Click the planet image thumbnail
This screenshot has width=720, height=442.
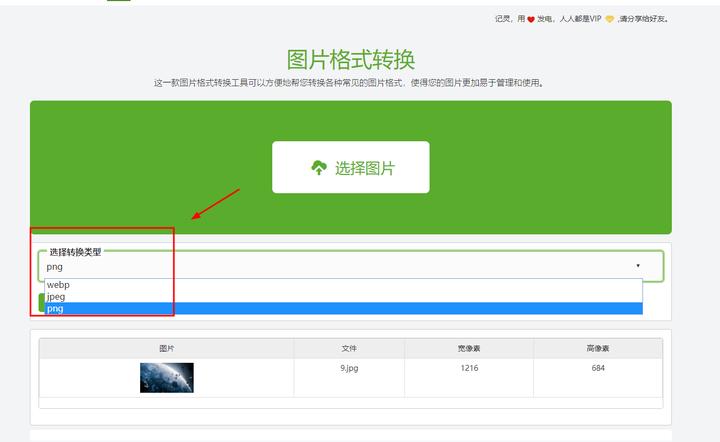click(x=167, y=378)
